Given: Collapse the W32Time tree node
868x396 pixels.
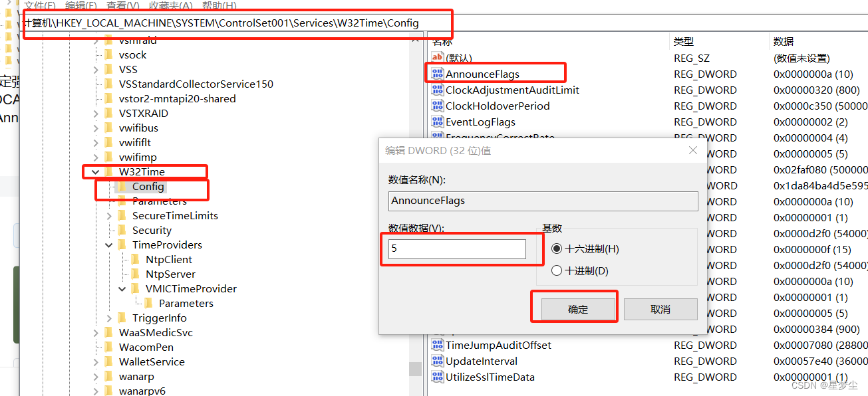Looking at the screenshot, I should coord(96,171).
